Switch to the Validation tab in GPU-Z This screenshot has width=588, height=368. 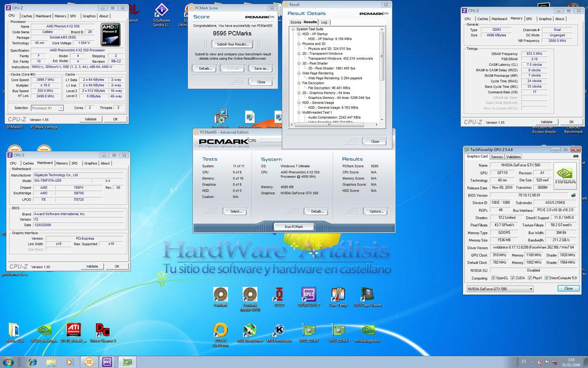514,156
